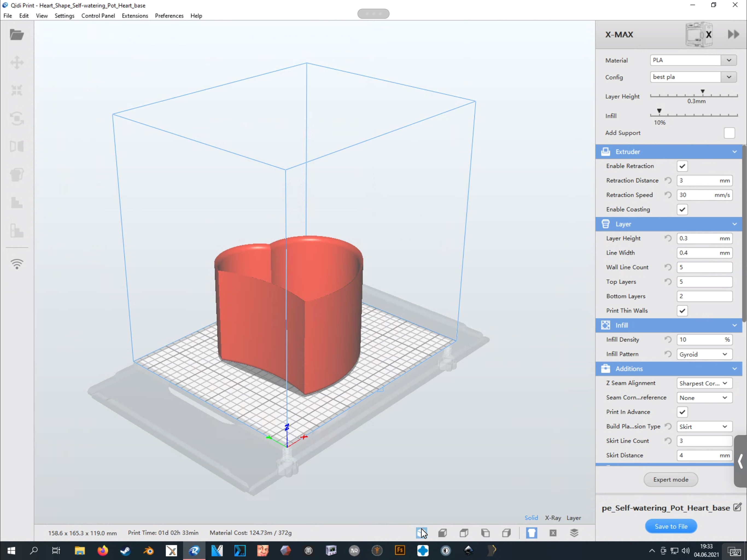Toggle Enable Retraction checkbox
The width and height of the screenshot is (747, 560).
(x=682, y=166)
